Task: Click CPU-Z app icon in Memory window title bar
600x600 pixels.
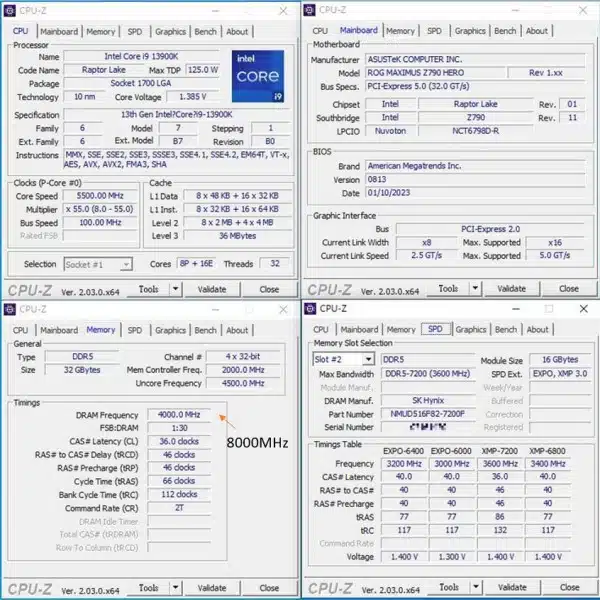Action: pos(9,309)
